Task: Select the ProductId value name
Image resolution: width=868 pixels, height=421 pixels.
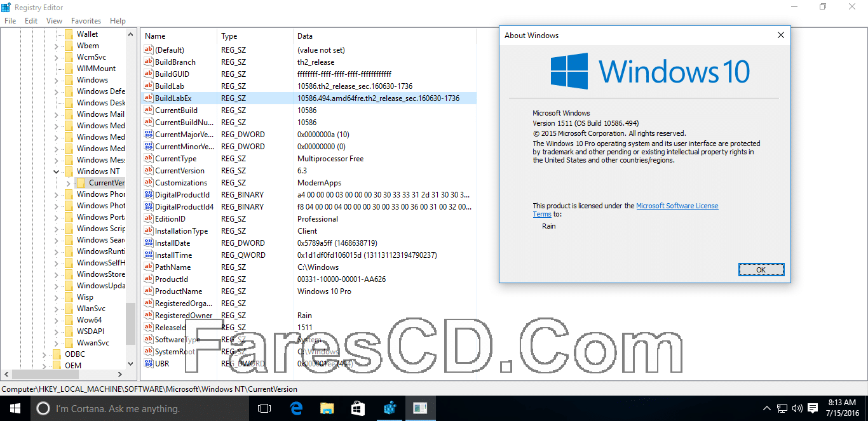Action: pyautogui.click(x=172, y=279)
